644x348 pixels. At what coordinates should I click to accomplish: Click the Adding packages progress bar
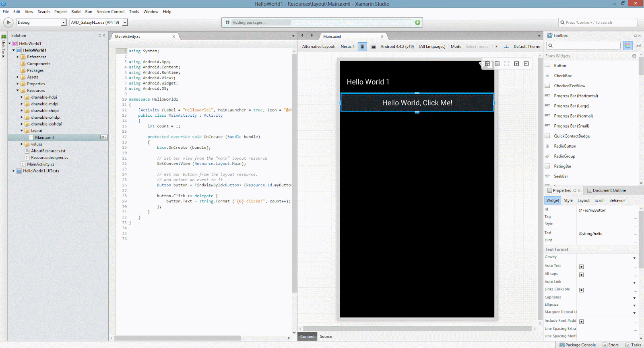tap(322, 23)
